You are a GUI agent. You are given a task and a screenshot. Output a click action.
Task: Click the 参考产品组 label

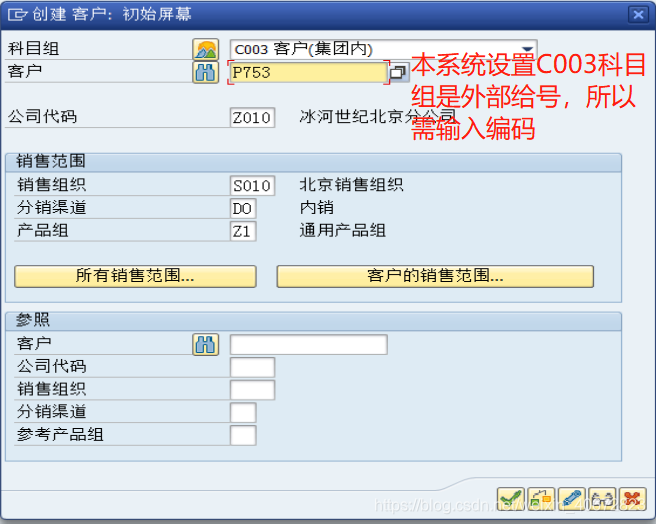tap(60, 434)
